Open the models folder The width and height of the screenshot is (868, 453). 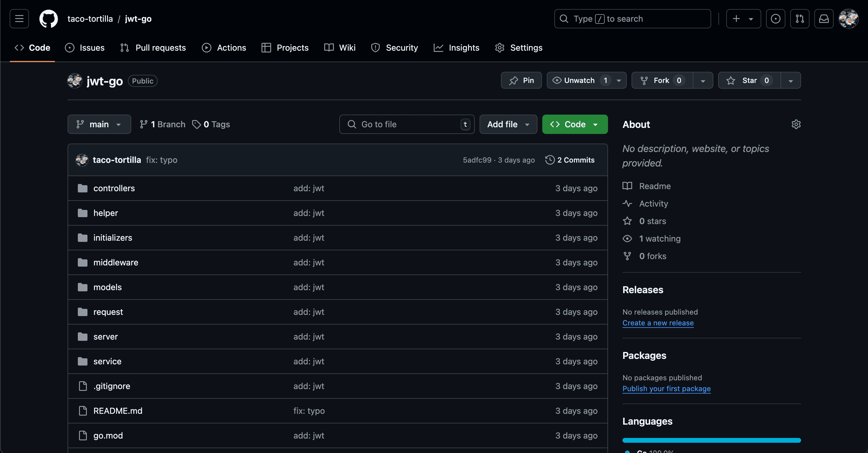click(x=107, y=287)
